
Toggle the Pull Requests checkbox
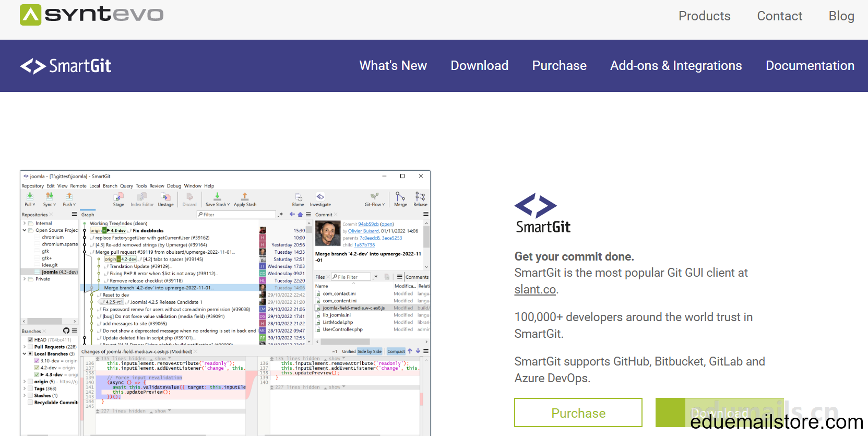(31, 347)
